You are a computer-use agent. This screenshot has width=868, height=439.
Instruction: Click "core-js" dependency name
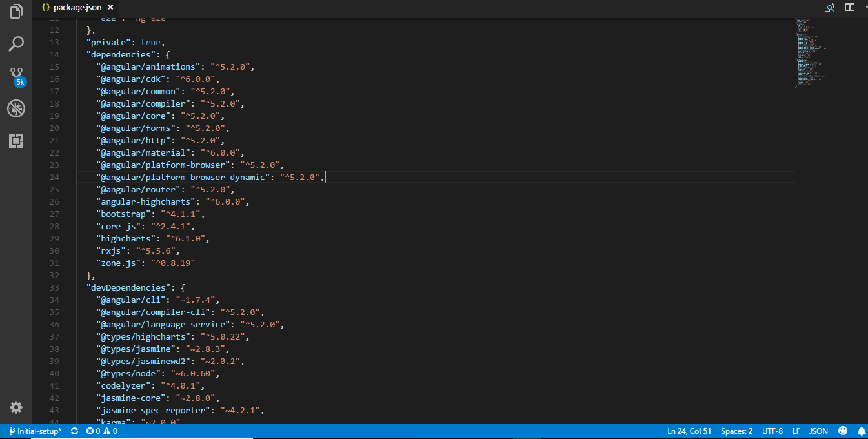[x=118, y=227]
